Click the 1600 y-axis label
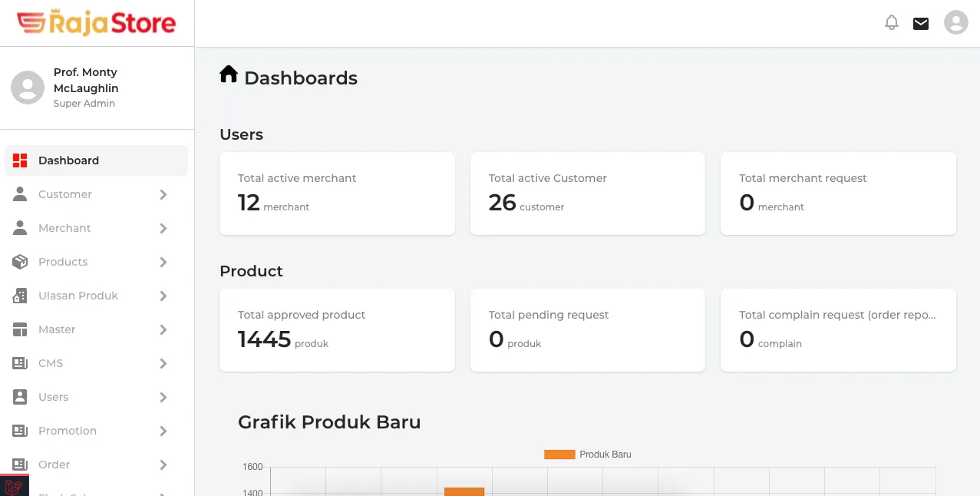 (252, 467)
